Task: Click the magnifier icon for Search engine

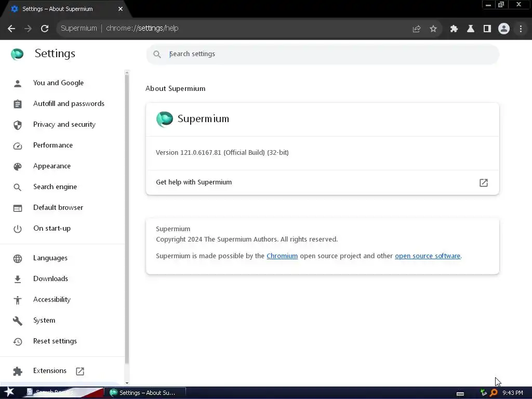Action: click(x=17, y=187)
